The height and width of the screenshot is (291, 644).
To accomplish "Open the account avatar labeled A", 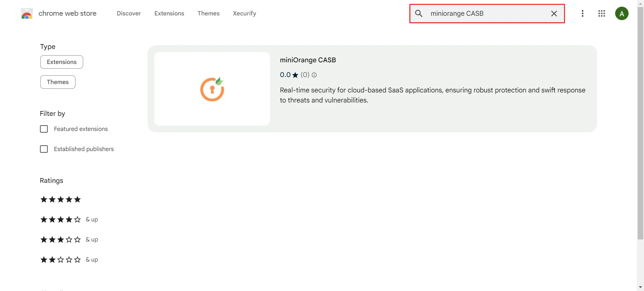I will (622, 13).
